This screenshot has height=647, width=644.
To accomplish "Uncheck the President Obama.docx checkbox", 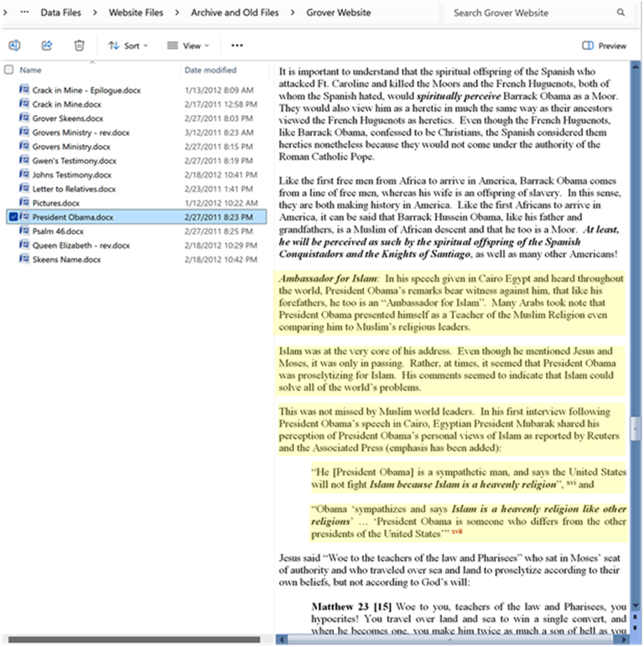I will point(12,217).
